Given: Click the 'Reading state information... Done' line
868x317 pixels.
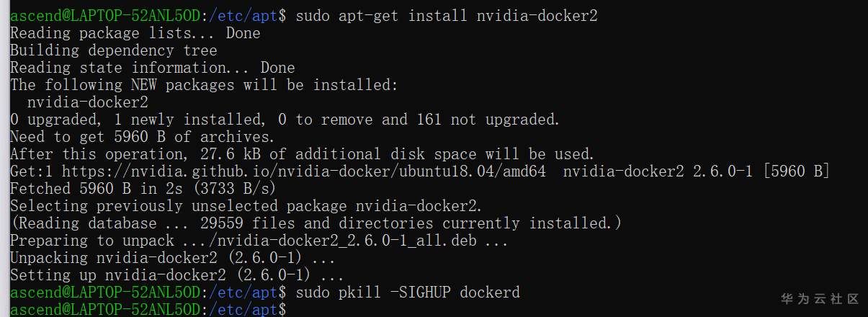Looking at the screenshot, I should pos(152,68).
